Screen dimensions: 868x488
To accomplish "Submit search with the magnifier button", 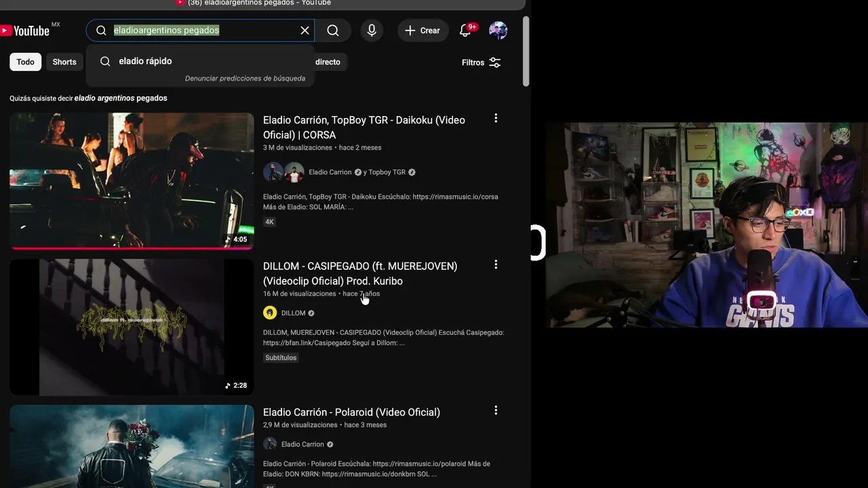I will 333,30.
